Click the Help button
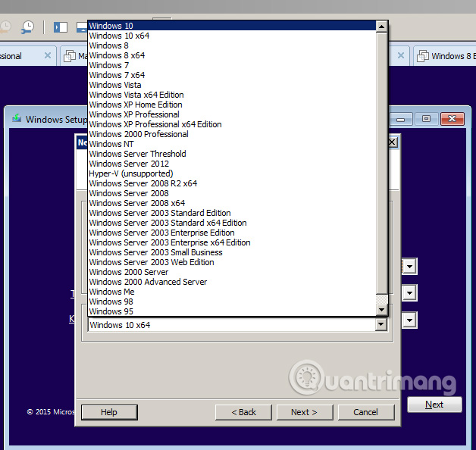The height and width of the screenshot is (450, 476). pos(109,412)
